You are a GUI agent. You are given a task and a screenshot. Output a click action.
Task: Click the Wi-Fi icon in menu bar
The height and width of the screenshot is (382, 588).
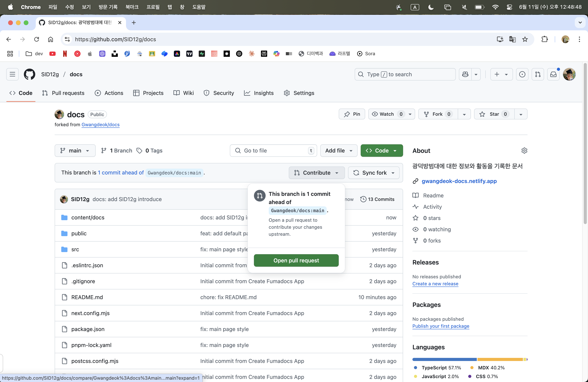(x=495, y=7)
